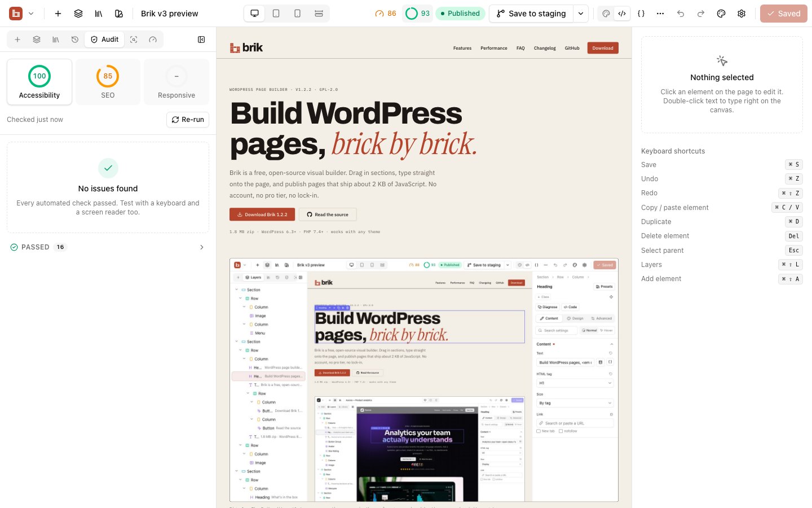Viewport: 812px width, 508px height.
Task: Open the inspect scan tab in left panel
Action: 134,40
